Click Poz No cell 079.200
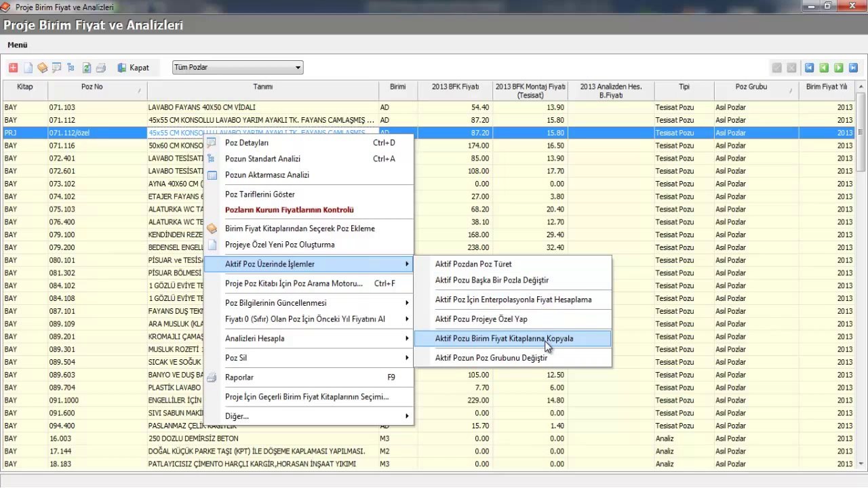This screenshot has height=488, width=868. (x=97, y=247)
